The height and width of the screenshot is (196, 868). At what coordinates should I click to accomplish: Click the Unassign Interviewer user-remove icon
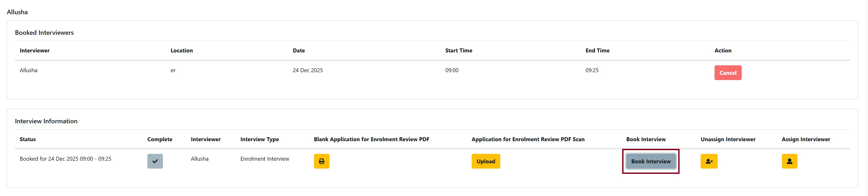[x=709, y=161]
